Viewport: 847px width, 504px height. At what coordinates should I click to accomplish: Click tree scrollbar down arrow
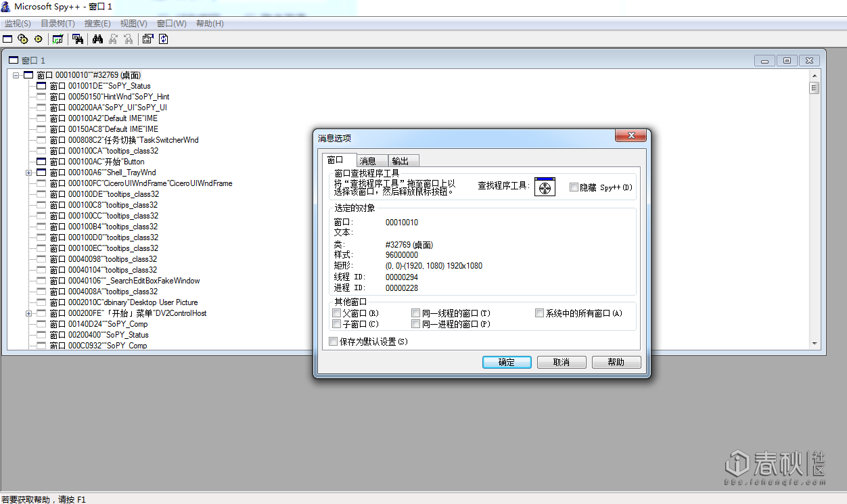pos(815,344)
